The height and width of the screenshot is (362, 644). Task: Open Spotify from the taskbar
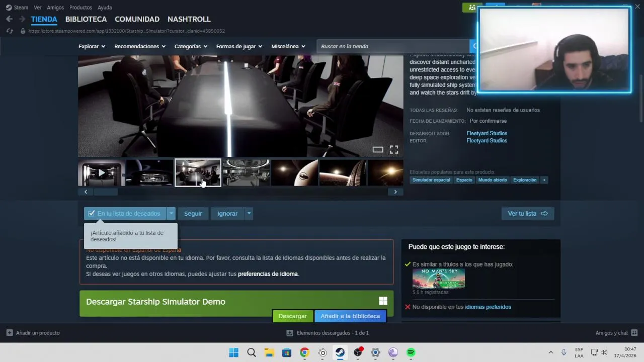point(411,352)
